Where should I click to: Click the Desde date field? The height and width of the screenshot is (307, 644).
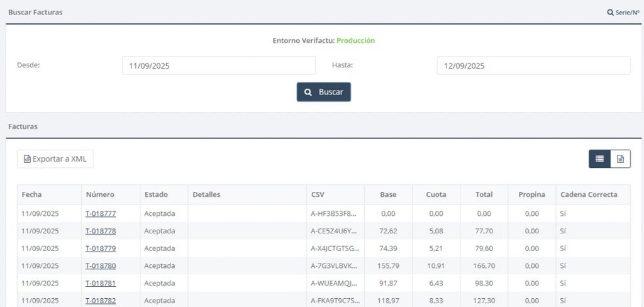tap(218, 65)
